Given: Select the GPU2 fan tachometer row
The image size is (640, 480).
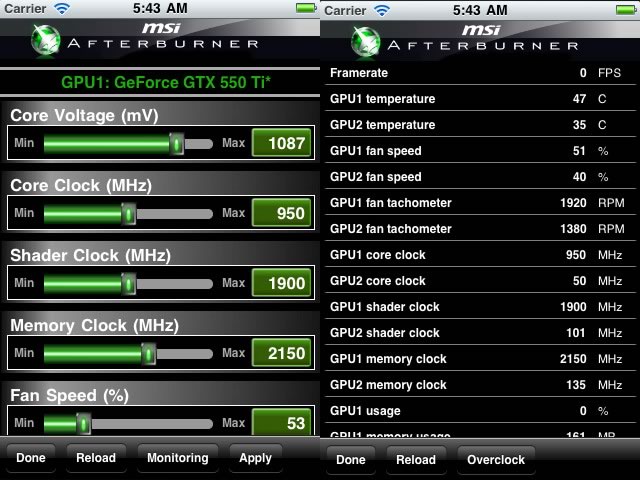Looking at the screenshot, I should coord(480,229).
